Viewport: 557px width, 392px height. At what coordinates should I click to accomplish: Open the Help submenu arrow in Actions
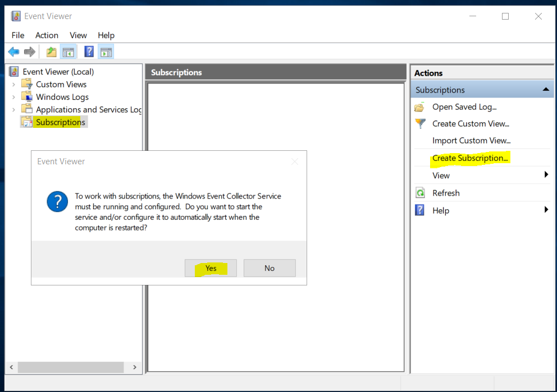click(546, 210)
